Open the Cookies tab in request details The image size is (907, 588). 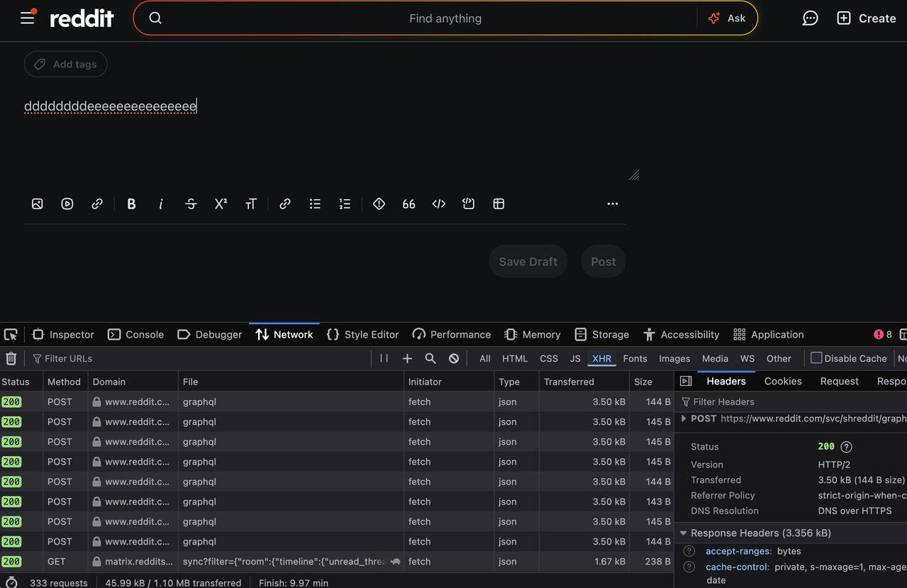pos(783,381)
